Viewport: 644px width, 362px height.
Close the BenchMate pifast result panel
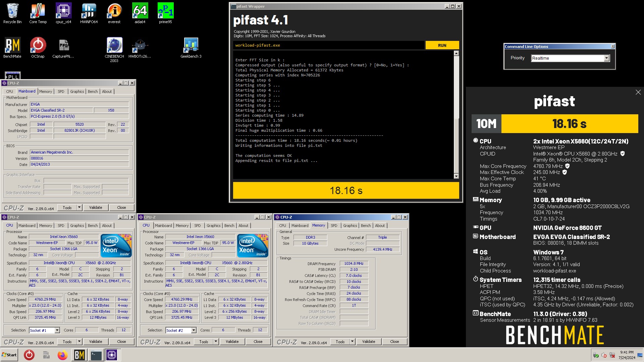638,92
